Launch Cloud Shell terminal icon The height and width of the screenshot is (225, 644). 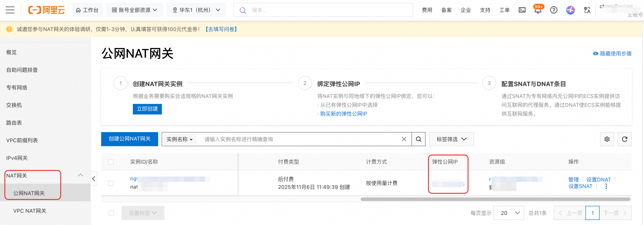click(x=522, y=10)
